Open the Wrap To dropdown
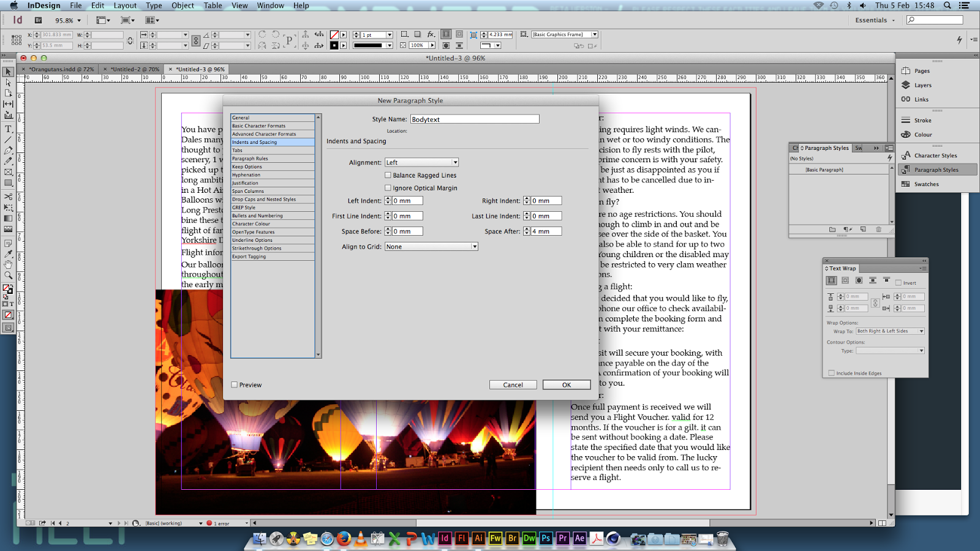The height and width of the screenshot is (551, 980). tap(890, 331)
